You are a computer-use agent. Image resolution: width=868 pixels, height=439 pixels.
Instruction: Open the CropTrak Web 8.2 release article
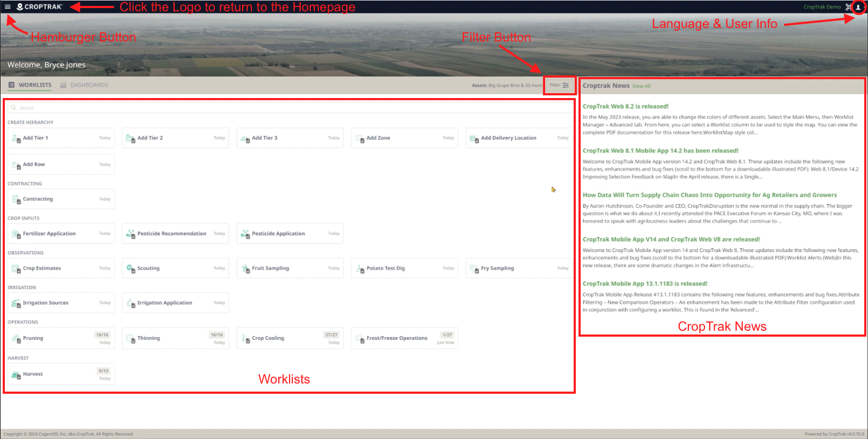point(625,107)
